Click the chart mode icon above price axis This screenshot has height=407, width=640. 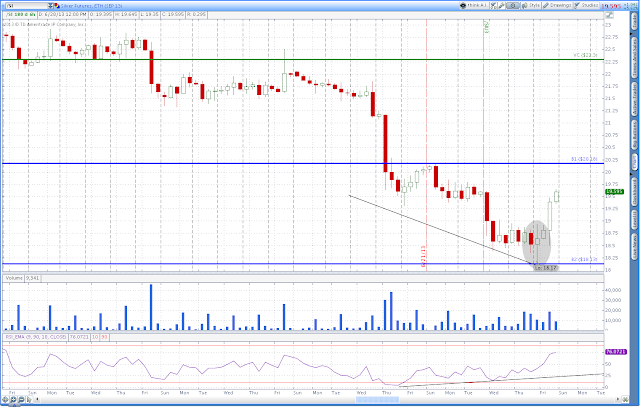pos(609,15)
